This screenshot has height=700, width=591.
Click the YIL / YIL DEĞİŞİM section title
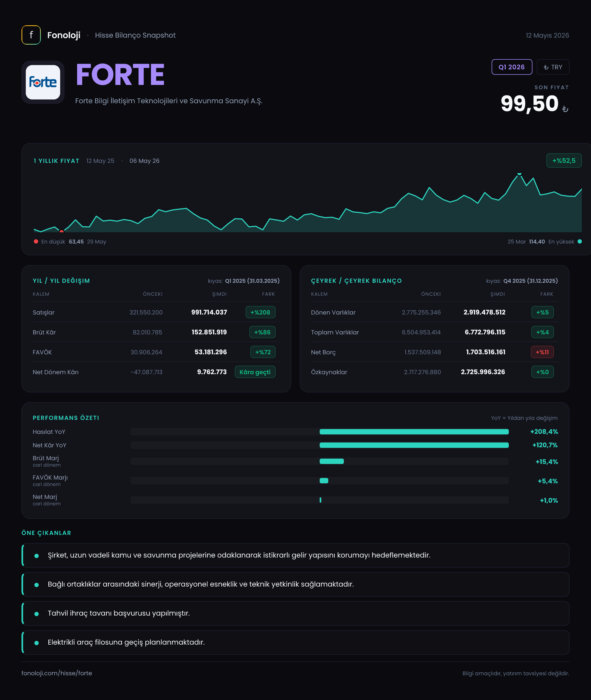tap(61, 281)
